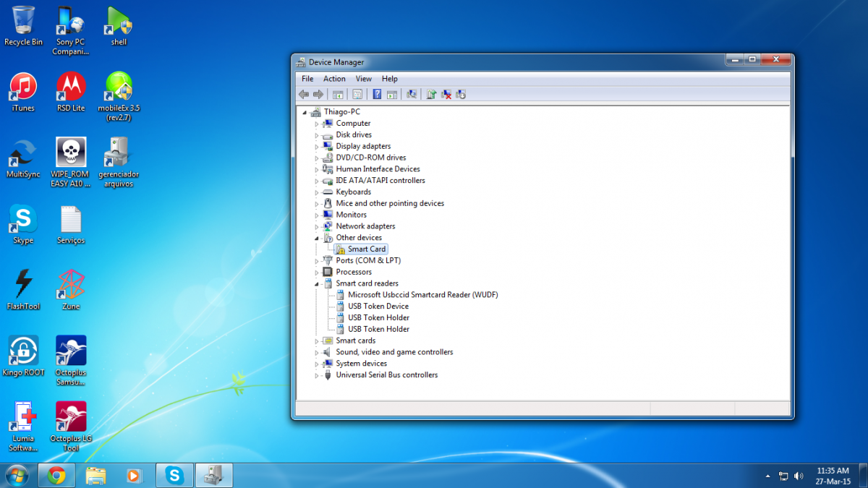Expand the Network adapters category

tap(317, 226)
